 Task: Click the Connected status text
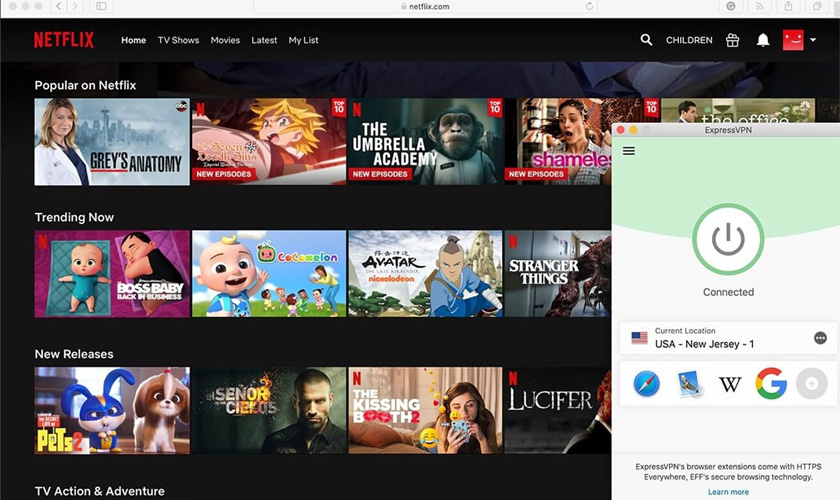point(728,292)
